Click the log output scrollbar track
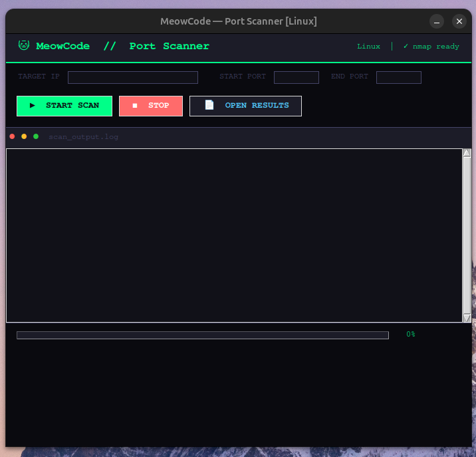476x457 pixels. point(467,235)
